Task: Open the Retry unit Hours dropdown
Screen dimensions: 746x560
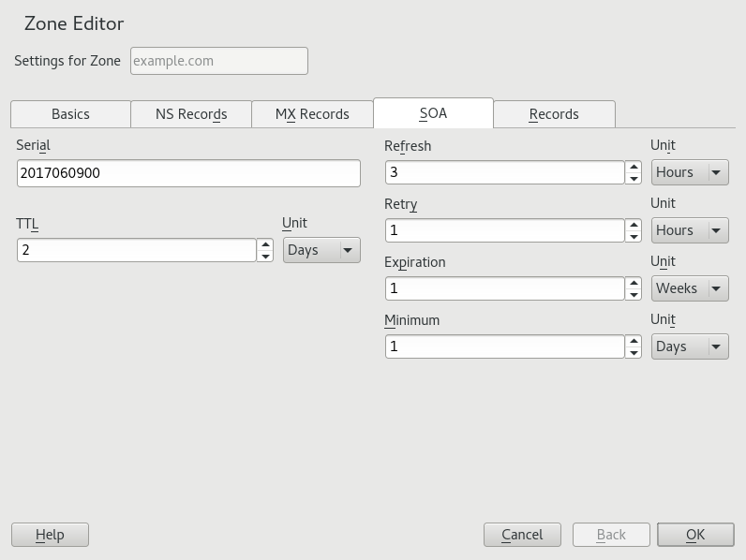Action: point(690,230)
